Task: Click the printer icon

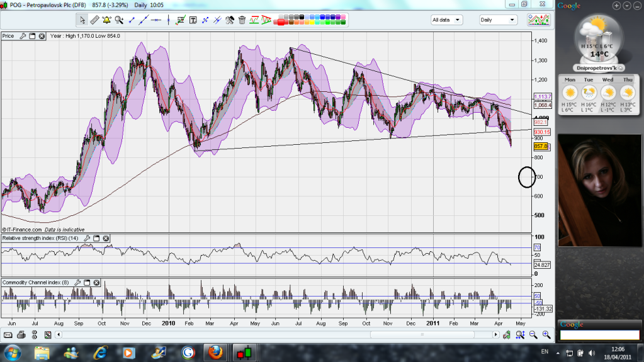Action: click(x=21, y=336)
